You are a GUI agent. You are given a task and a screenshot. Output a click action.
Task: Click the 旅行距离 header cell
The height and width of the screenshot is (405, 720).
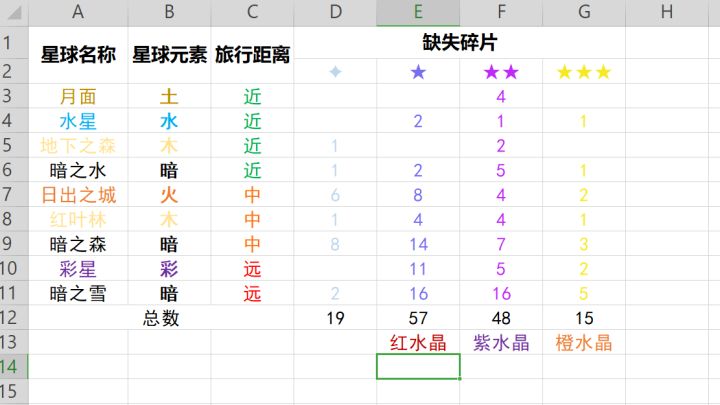(x=252, y=55)
